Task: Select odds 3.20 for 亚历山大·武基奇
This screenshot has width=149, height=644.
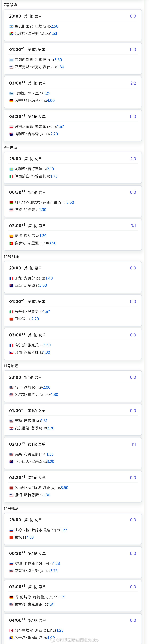Action: point(50,461)
